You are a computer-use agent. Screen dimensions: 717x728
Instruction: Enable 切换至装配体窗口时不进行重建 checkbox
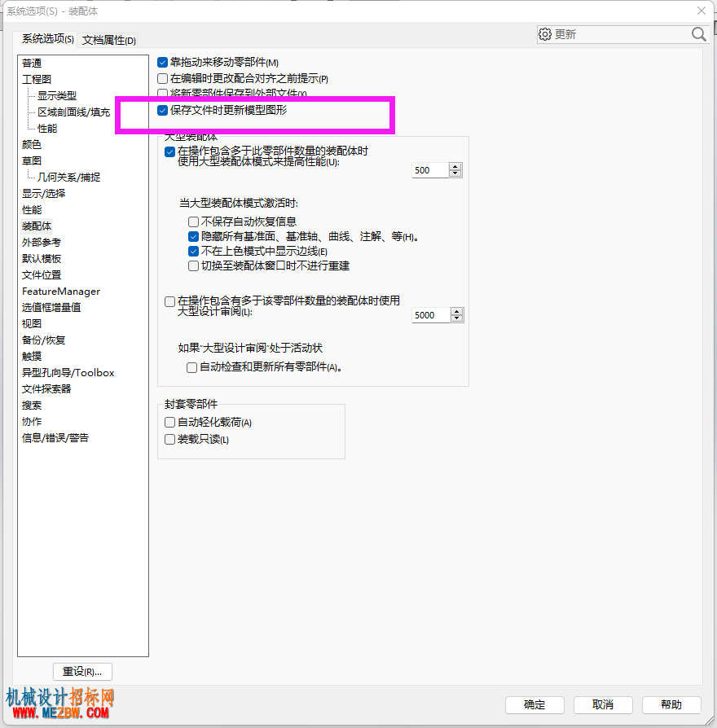pos(193,266)
